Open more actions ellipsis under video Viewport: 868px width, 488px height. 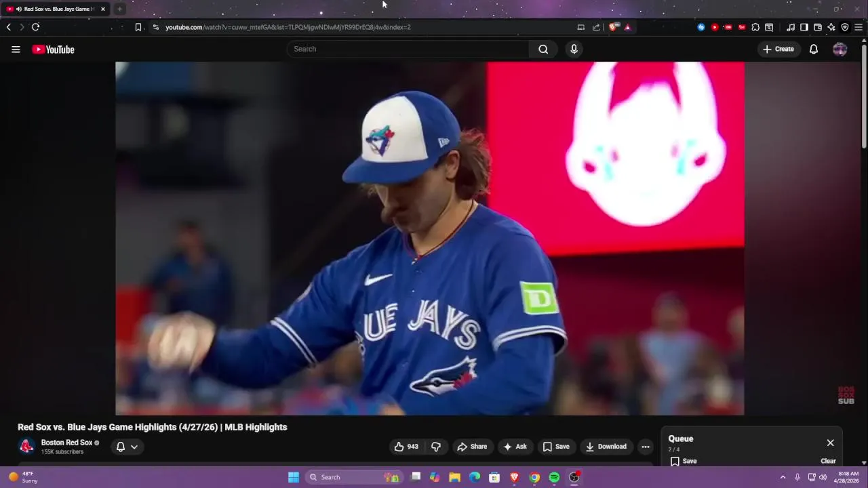click(646, 446)
